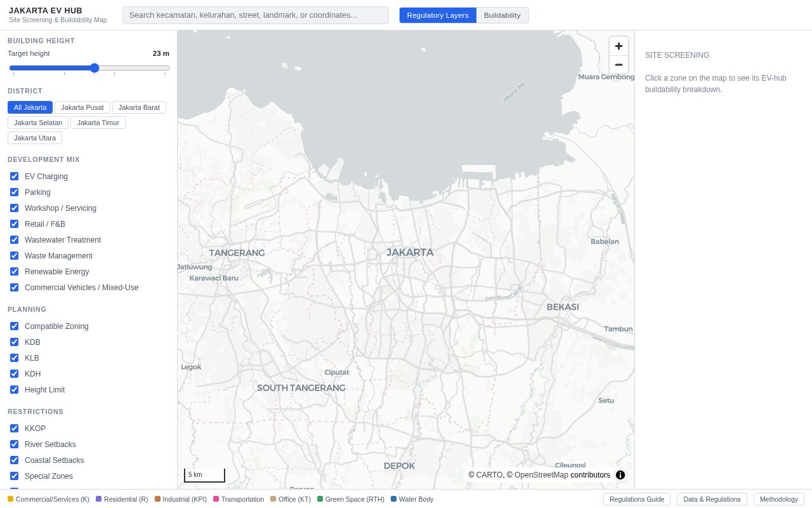
Task: Switch to Regulatory Layers tab
Action: pos(438,15)
